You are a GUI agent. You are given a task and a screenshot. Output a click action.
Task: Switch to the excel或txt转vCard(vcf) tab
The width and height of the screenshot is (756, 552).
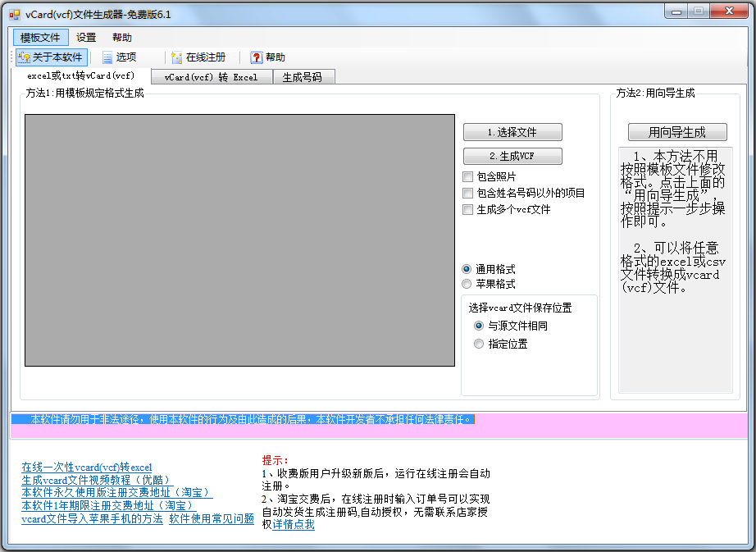click(81, 75)
